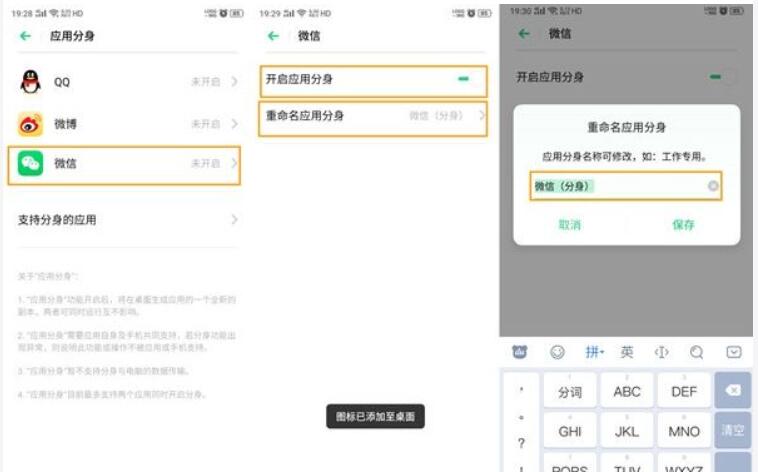Tap the question mark symbol key
758x472 pixels.
(x=521, y=442)
